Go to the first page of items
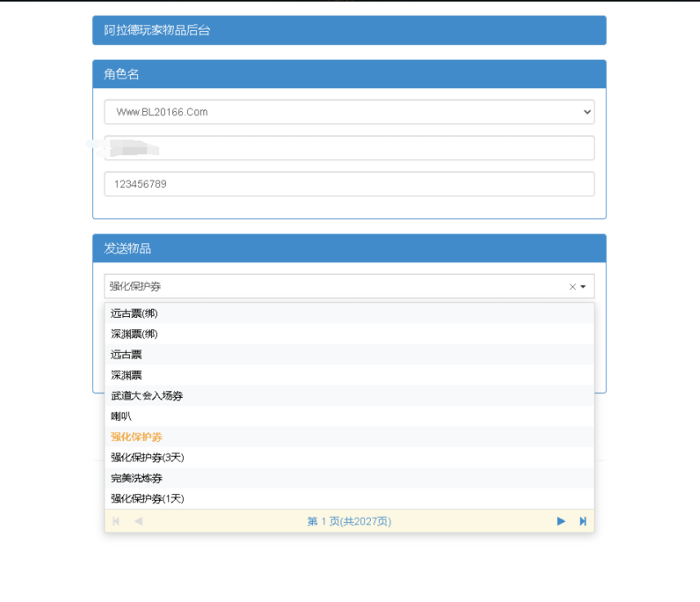Viewport: 700px width, 602px height. point(116,521)
